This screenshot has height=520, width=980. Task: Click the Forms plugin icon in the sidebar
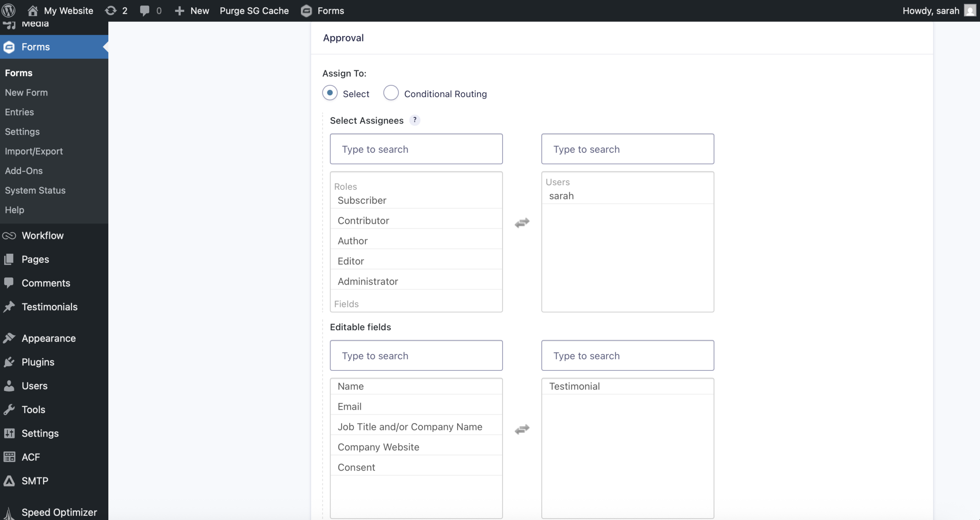(9, 47)
